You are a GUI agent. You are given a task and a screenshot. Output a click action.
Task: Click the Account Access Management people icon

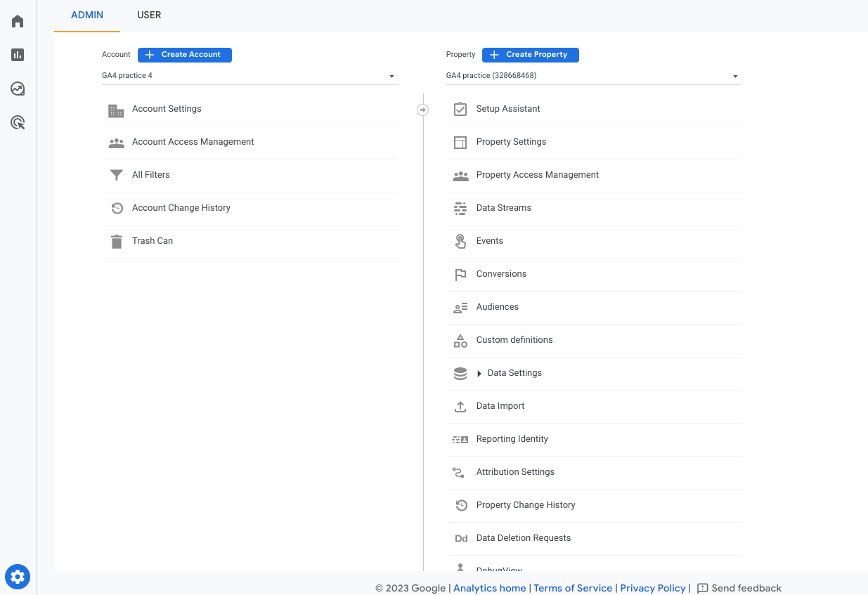[116, 143]
